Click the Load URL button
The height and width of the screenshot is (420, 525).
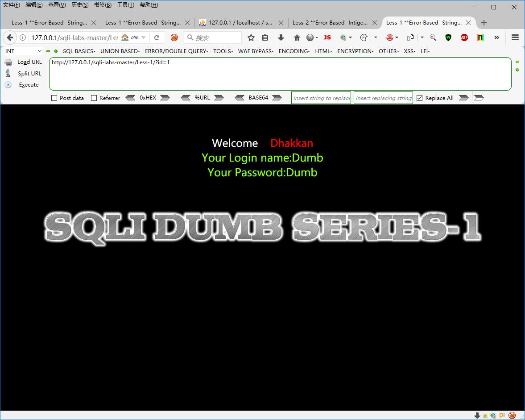[x=29, y=62]
